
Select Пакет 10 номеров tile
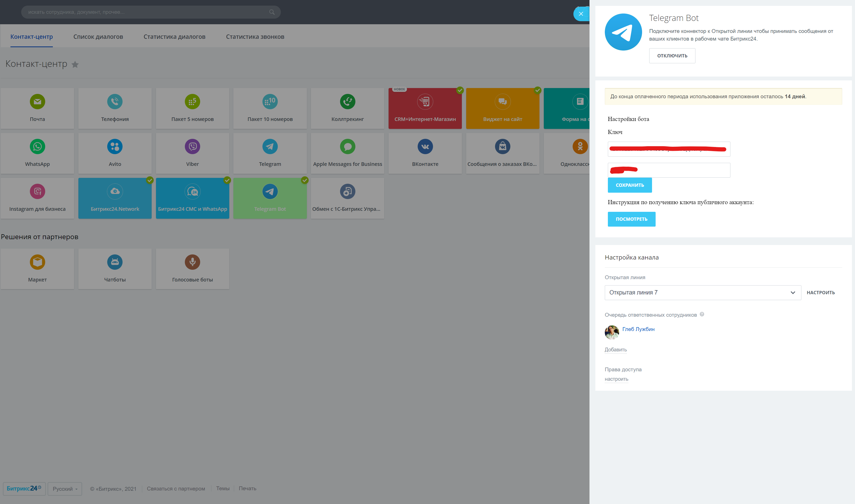[270, 108]
